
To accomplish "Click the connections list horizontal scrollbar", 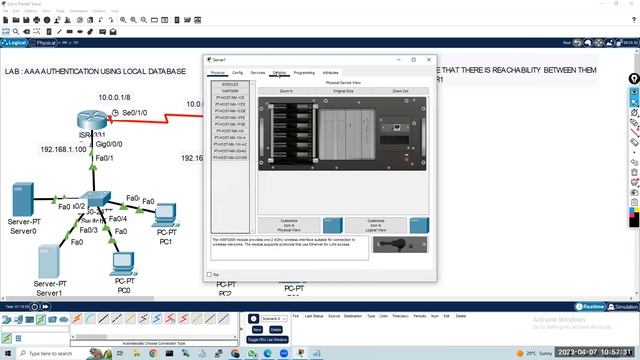I will 91,337.
